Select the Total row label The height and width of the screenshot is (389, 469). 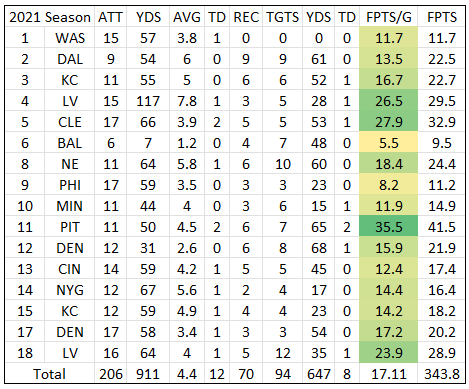(50, 374)
